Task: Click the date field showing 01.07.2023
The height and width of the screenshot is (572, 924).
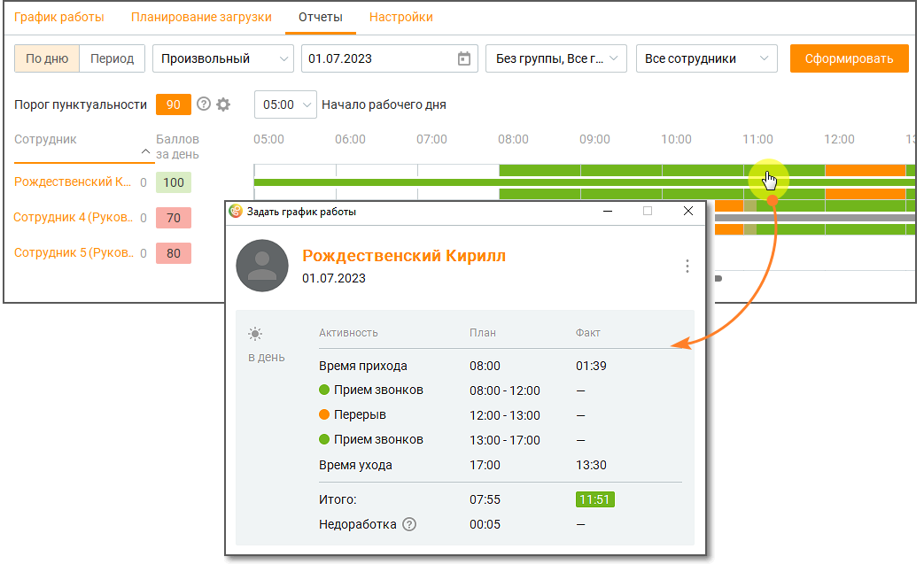Action: (x=389, y=58)
